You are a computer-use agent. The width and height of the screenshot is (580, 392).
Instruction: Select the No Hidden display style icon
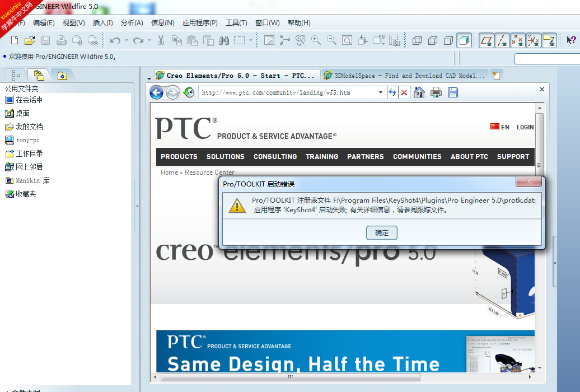tap(448, 40)
